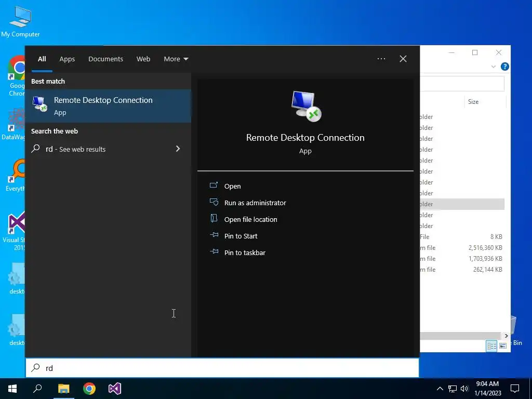The width and height of the screenshot is (532, 399).
Task: Click the taskbar search magnifier
Action: [x=37, y=389]
